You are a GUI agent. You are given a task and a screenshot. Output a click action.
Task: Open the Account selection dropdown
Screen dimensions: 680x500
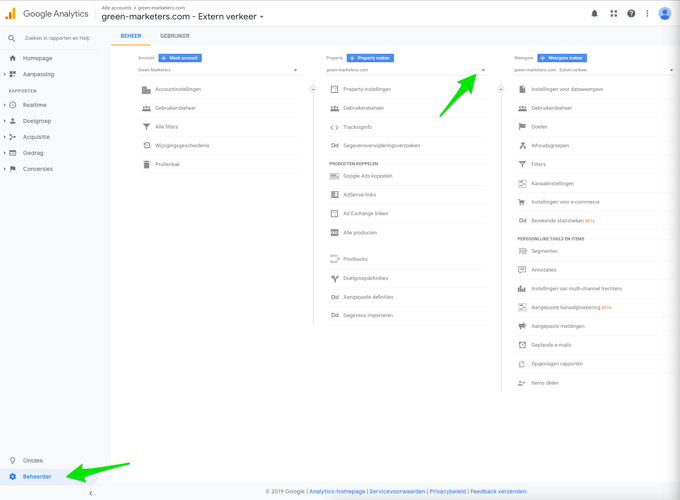click(x=218, y=70)
